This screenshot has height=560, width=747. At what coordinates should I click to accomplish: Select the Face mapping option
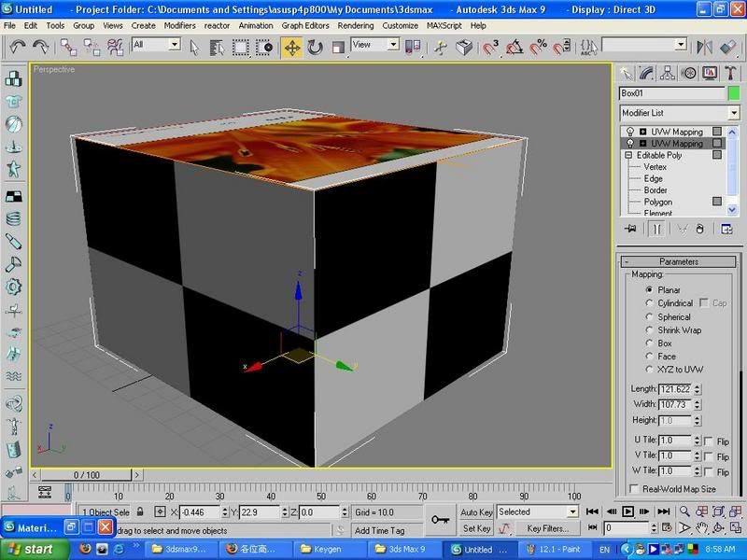point(649,357)
